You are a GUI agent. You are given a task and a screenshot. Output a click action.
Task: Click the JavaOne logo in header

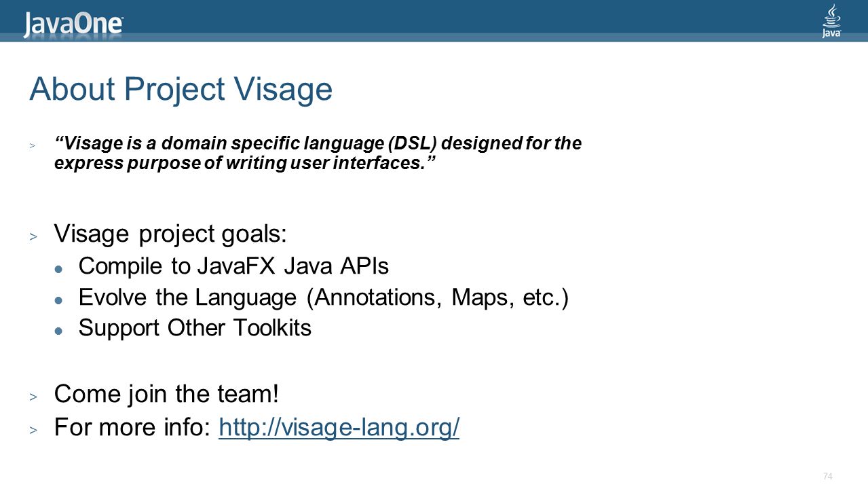point(74,24)
